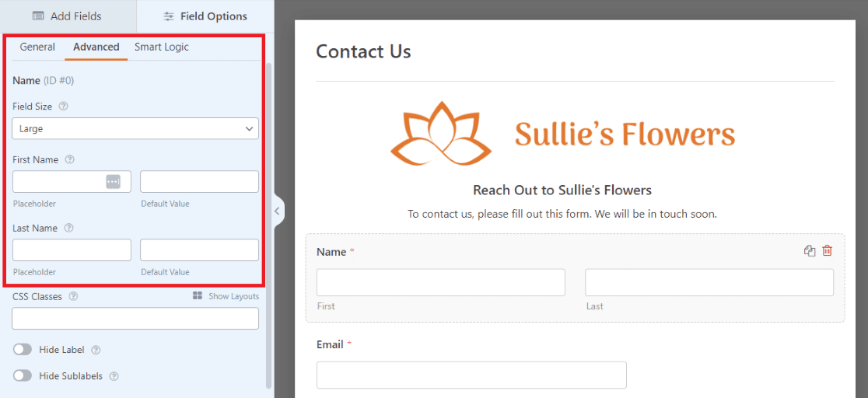The height and width of the screenshot is (398, 868).
Task: Open the Field Options tab
Action: [x=205, y=16]
